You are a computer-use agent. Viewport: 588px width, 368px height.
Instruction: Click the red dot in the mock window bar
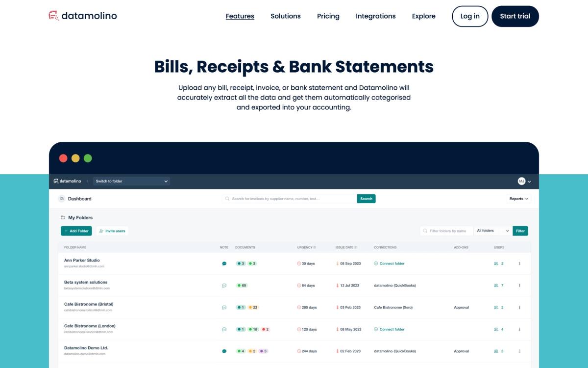click(x=63, y=158)
